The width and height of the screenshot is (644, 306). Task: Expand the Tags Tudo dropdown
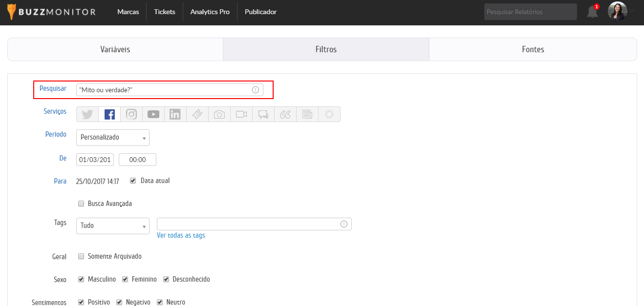coord(113,226)
